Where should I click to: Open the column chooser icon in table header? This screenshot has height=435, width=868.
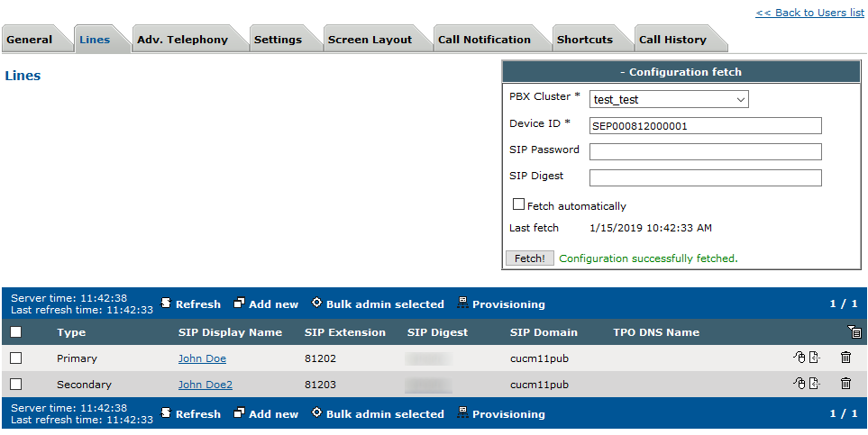coord(854,331)
